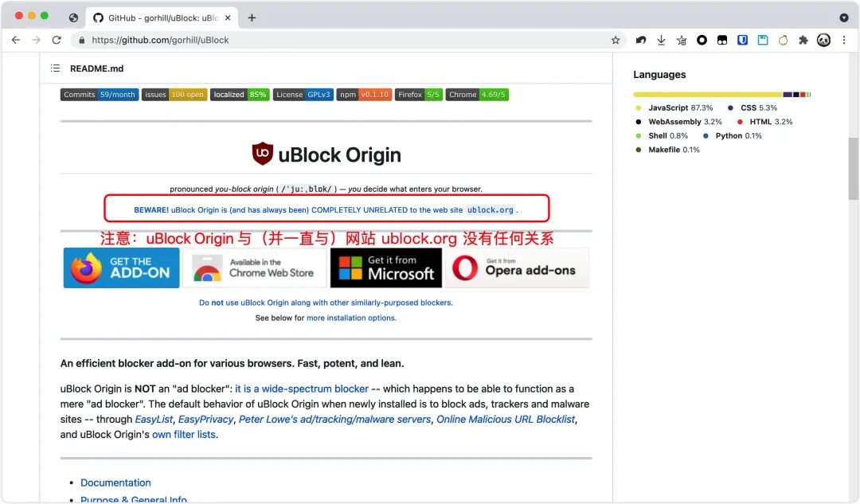Open a new browser tab
The image size is (860, 504).
pos(252,18)
